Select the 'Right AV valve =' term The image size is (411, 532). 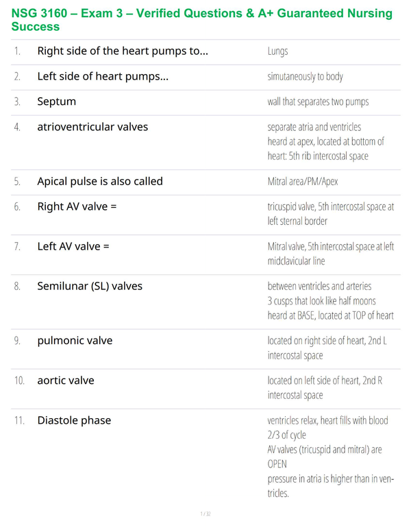[77, 206]
